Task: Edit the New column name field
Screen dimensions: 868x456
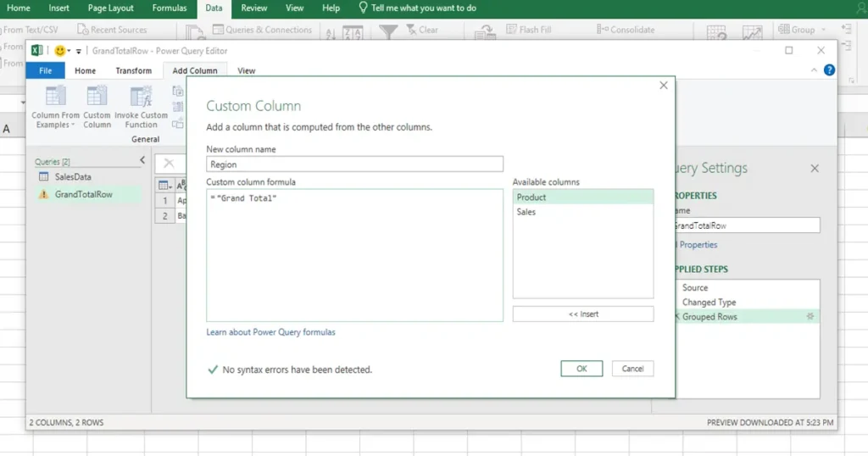Action: click(354, 164)
